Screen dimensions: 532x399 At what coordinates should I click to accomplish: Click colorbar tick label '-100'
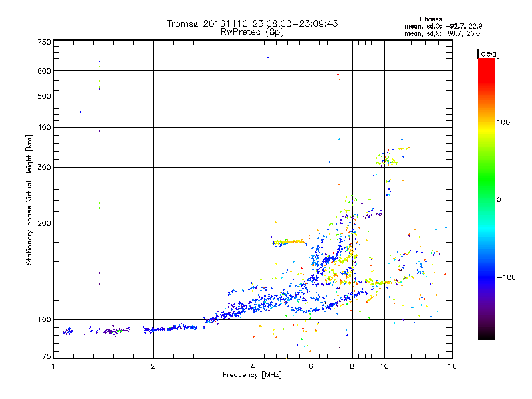tap(506, 277)
